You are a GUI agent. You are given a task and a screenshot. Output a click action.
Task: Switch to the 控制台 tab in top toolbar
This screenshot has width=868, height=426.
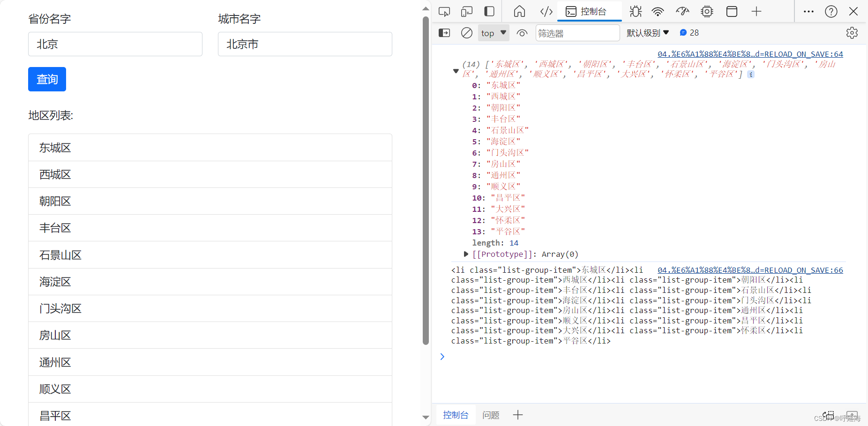589,11
